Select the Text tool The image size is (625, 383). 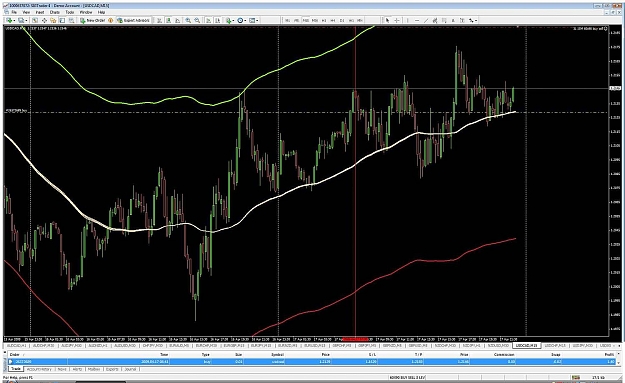pyautogui.click(x=453, y=20)
